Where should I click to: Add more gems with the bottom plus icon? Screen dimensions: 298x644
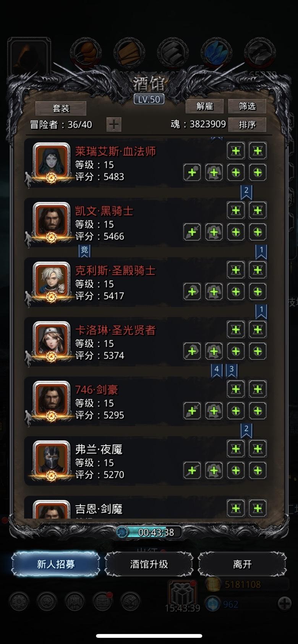285,604
